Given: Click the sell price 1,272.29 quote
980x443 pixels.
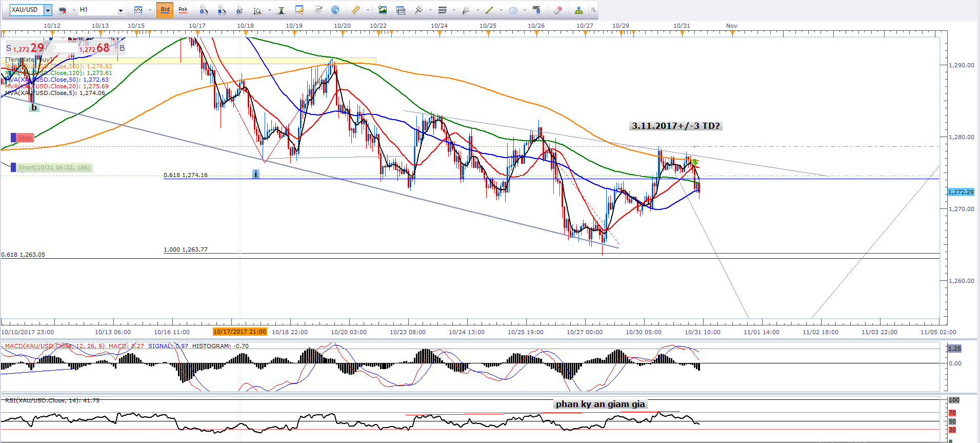Looking at the screenshot, I should click(27, 48).
